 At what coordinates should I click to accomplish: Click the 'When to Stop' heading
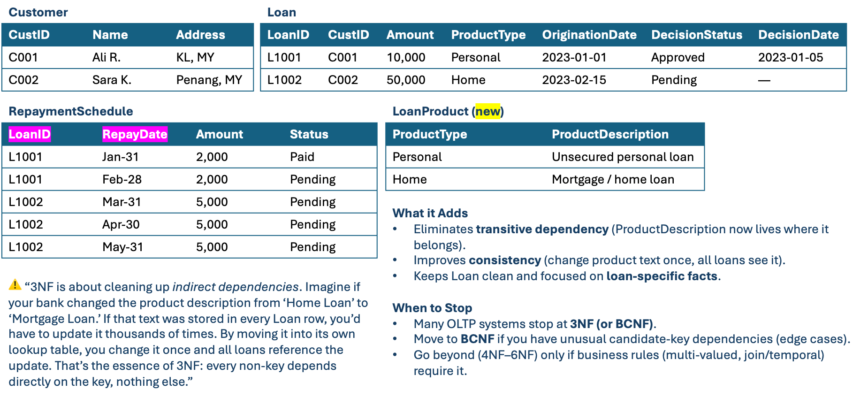432,308
